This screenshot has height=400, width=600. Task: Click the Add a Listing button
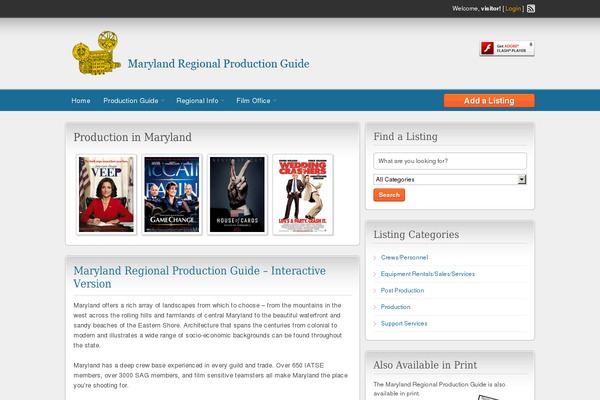489,101
